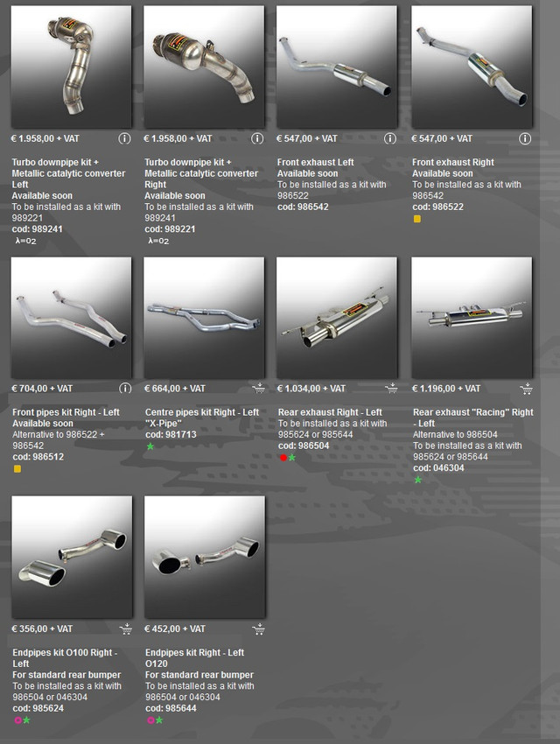Open Endpipes kit O120 product image
The height and width of the screenshot is (744, 560).
point(205,557)
